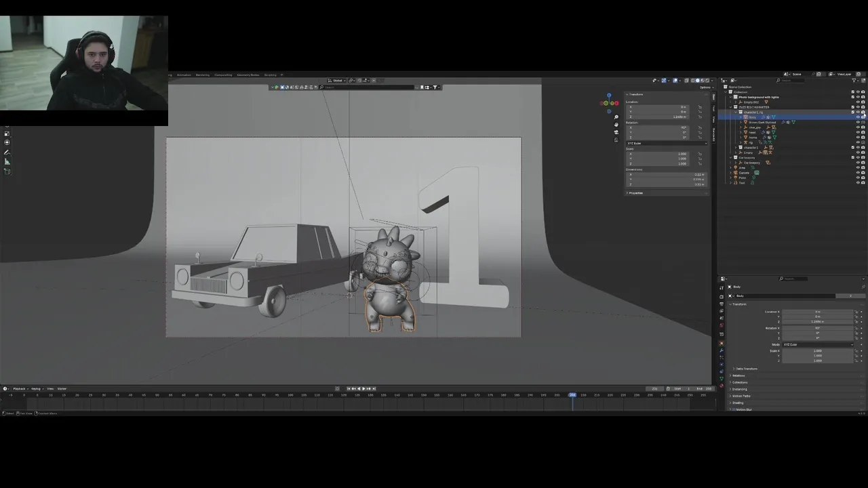
Task: Open the Scene properties tab
Action: tap(722, 318)
